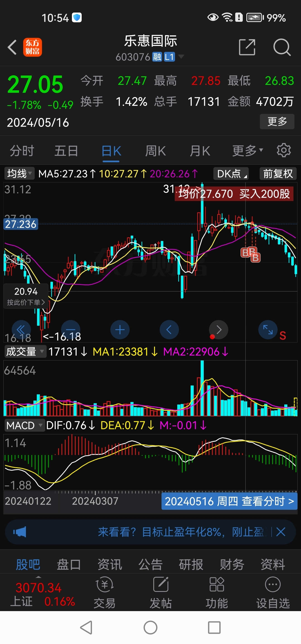Open 发帖 post icon
The height and width of the screenshot is (644, 301).
click(x=161, y=592)
